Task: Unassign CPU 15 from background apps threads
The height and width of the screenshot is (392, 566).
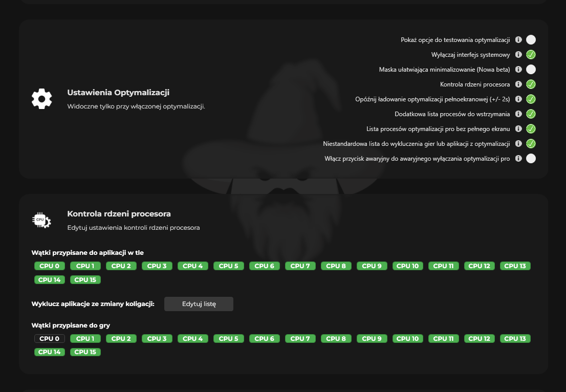Action: (85, 280)
